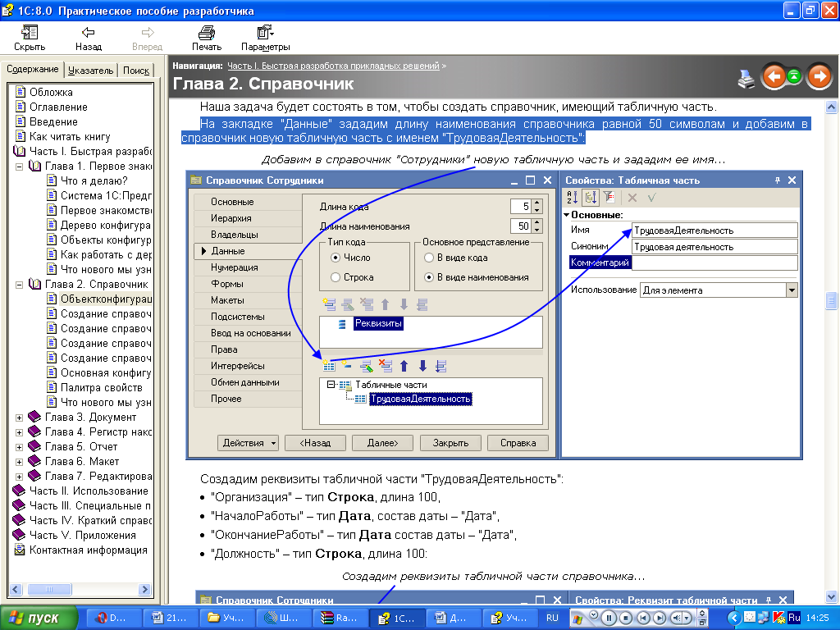Select the Строка radio button

[x=336, y=278]
